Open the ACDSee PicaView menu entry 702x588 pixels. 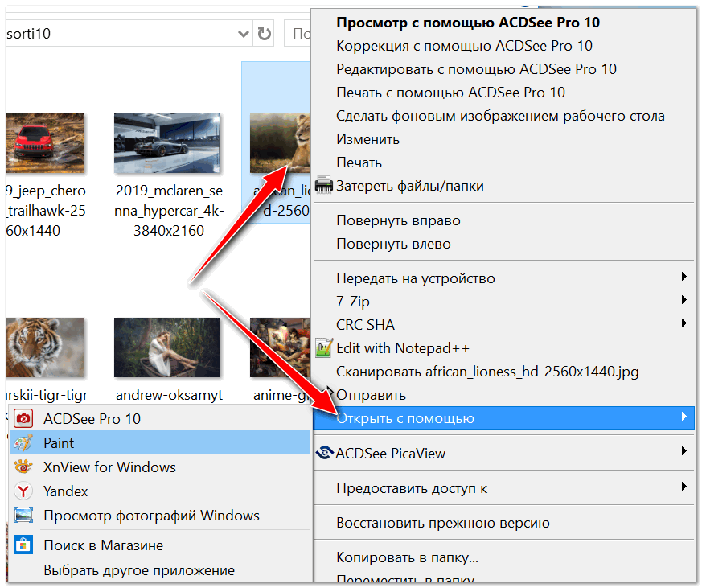[x=390, y=453]
